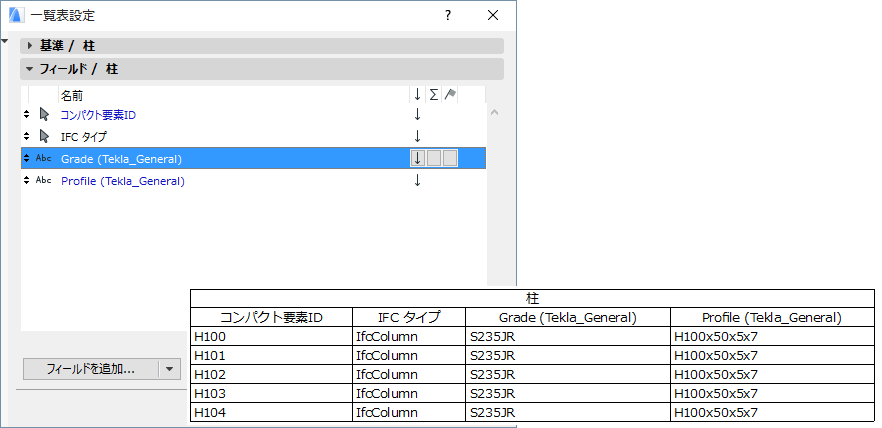Click the Abc type icon beside Profile field

pos(44,181)
